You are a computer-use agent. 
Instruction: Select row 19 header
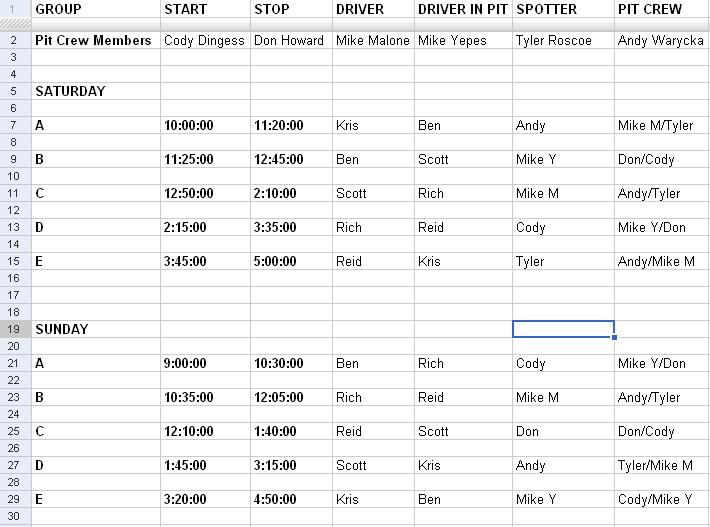pyautogui.click(x=15, y=329)
